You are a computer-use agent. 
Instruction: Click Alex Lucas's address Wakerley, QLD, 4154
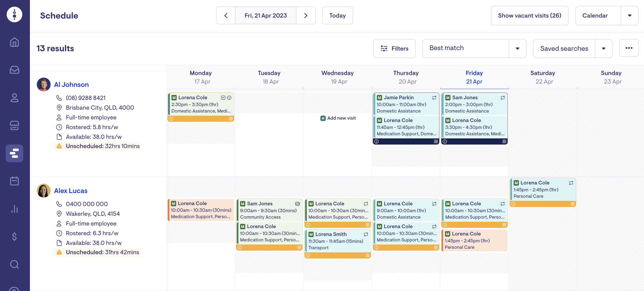pyautogui.click(x=93, y=214)
